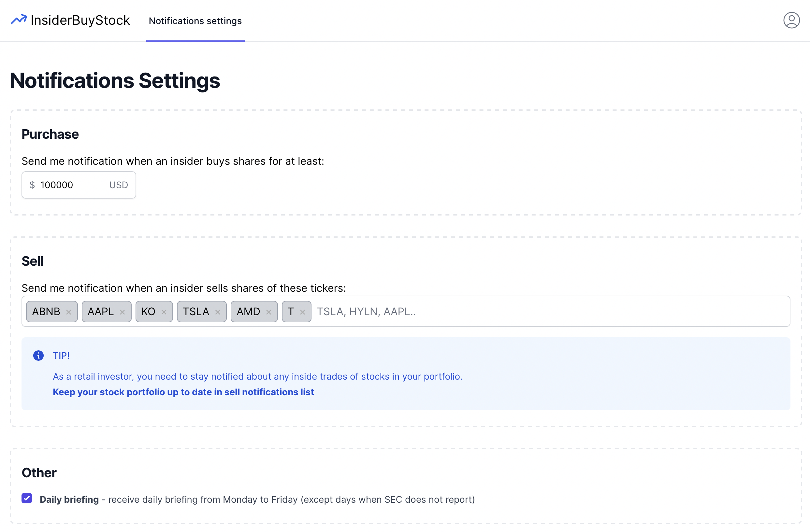810x532 pixels.
Task: Click the InsiderBuyStock chart logo icon
Action: [19, 20]
